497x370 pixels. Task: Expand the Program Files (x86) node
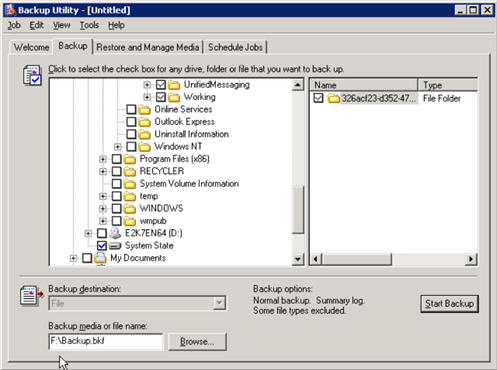point(103,159)
